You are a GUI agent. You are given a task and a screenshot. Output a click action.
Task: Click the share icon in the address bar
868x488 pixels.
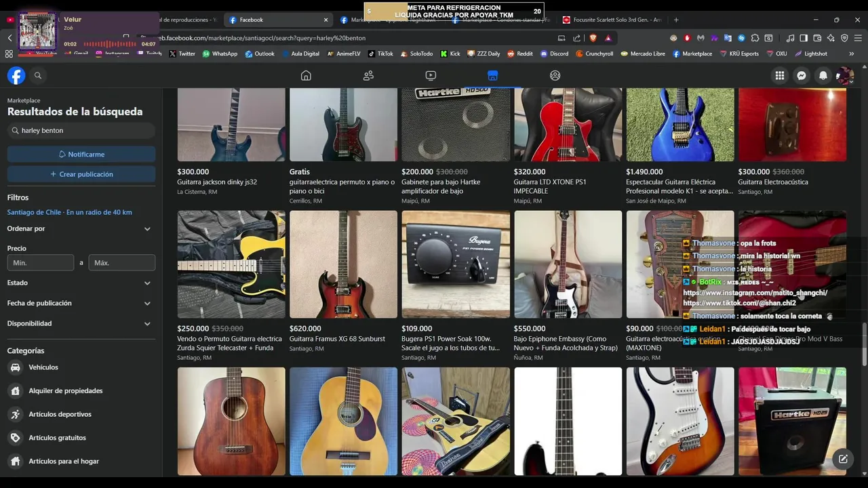pos(577,38)
